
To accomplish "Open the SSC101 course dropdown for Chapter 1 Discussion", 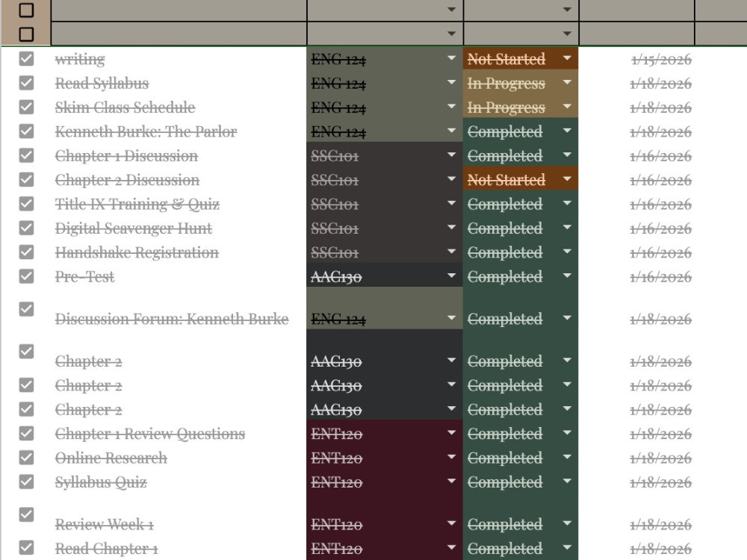I will 451,155.
